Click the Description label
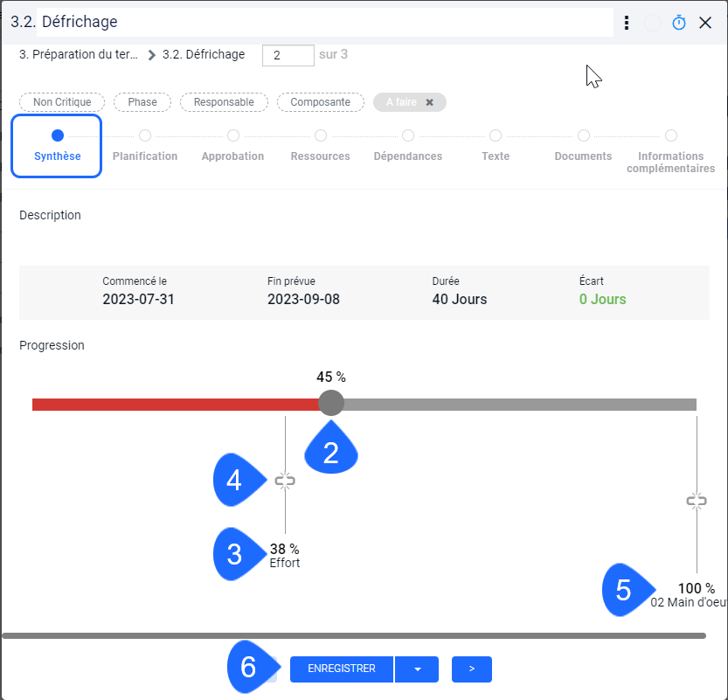 pyautogui.click(x=50, y=215)
